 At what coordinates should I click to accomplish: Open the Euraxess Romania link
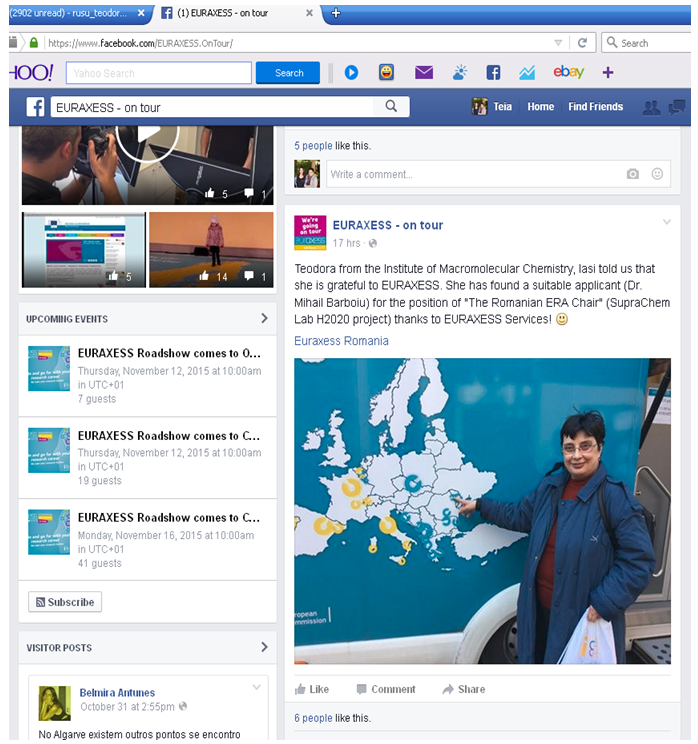coord(341,341)
